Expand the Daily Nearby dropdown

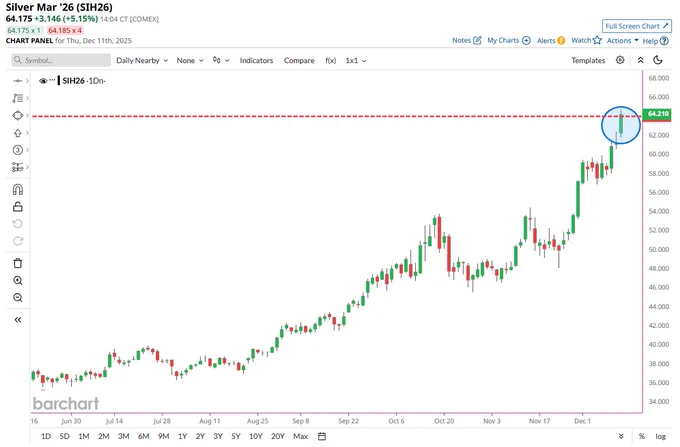(142, 60)
